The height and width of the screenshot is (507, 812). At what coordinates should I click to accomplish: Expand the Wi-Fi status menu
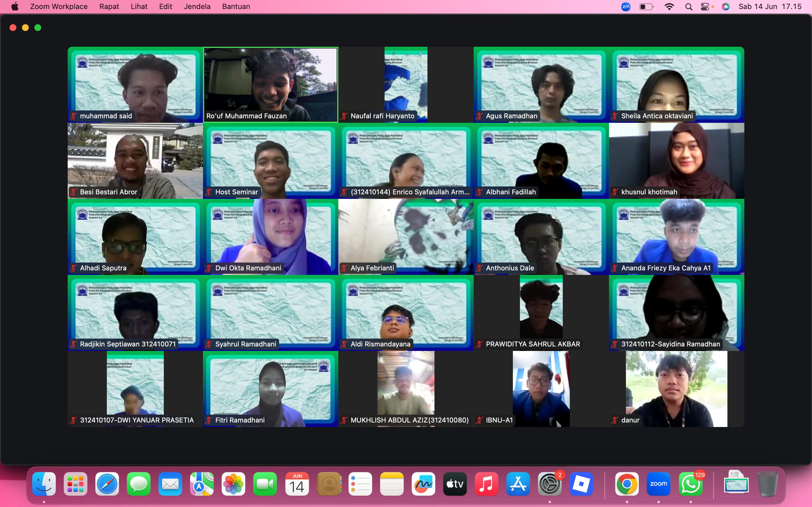coord(669,7)
